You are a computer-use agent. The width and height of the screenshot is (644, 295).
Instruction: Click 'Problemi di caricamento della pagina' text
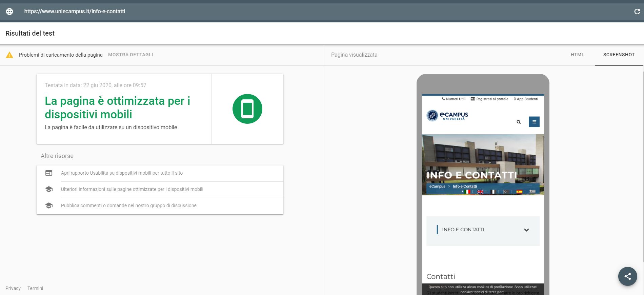pos(61,55)
